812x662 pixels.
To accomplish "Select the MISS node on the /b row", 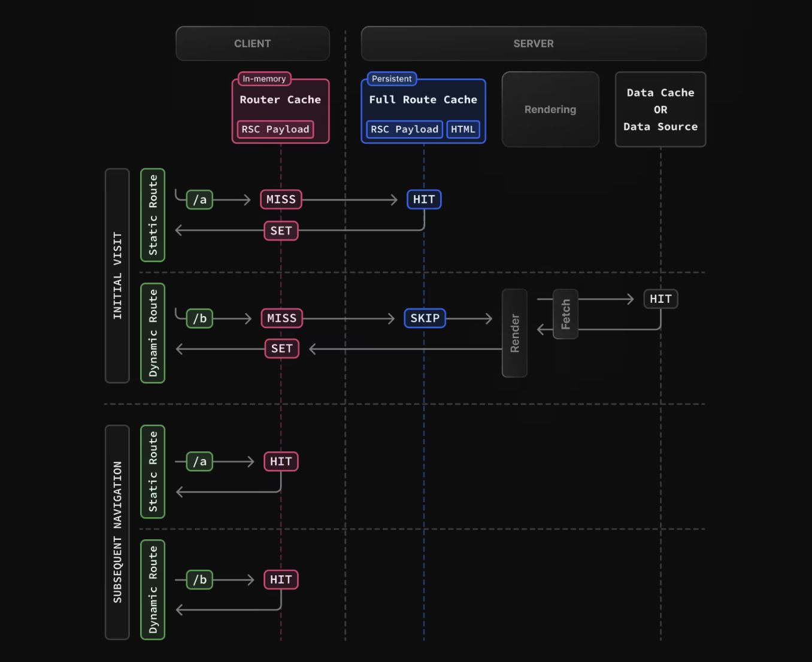I will (281, 318).
